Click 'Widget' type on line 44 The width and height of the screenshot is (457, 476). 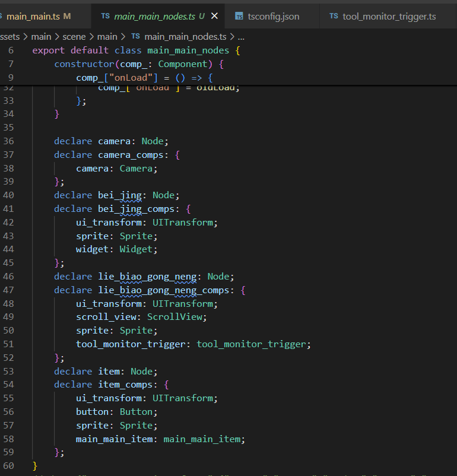(x=136, y=249)
